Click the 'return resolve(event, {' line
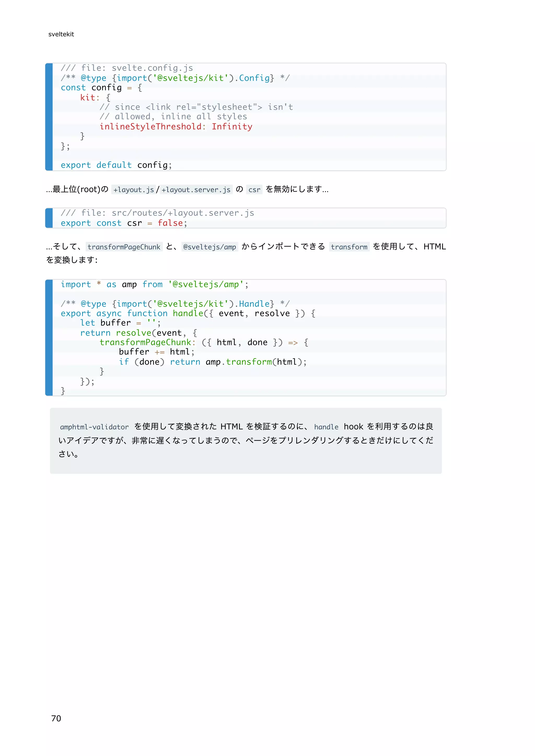The width and height of the screenshot is (535, 756). pyautogui.click(x=139, y=333)
